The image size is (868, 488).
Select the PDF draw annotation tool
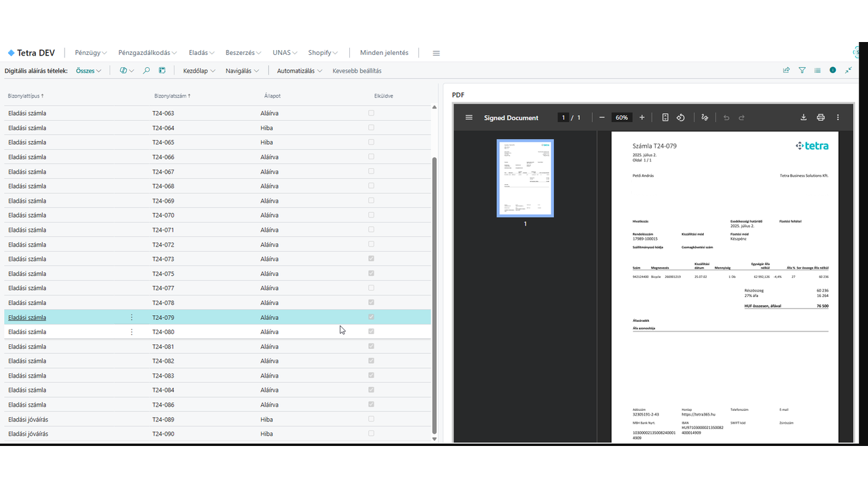click(705, 117)
